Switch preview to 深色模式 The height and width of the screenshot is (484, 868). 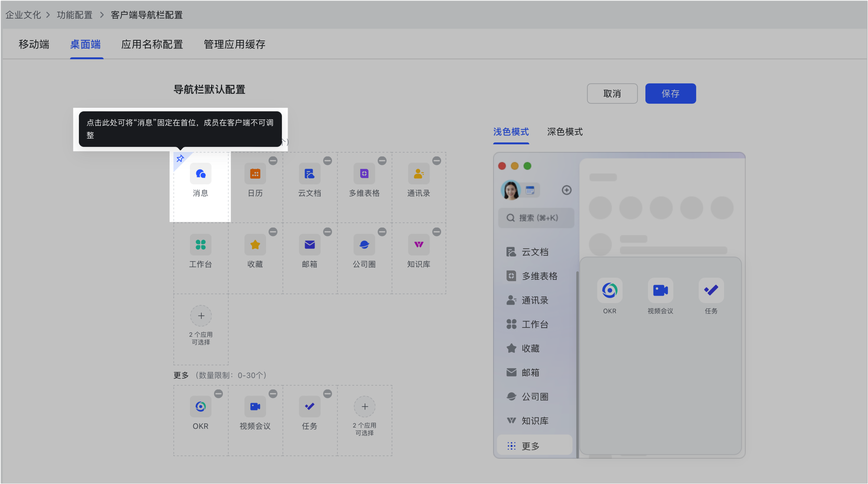click(565, 132)
